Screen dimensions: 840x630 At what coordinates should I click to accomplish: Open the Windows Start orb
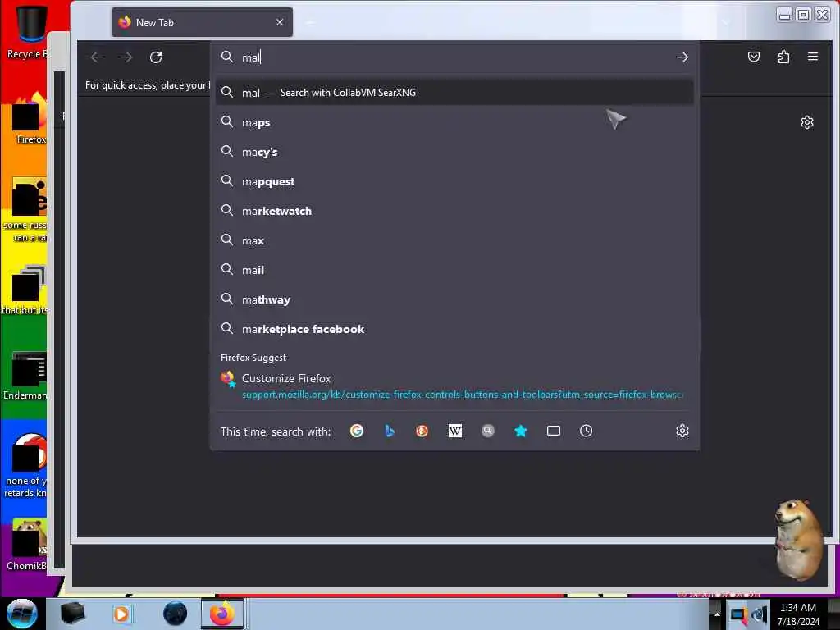click(x=21, y=614)
